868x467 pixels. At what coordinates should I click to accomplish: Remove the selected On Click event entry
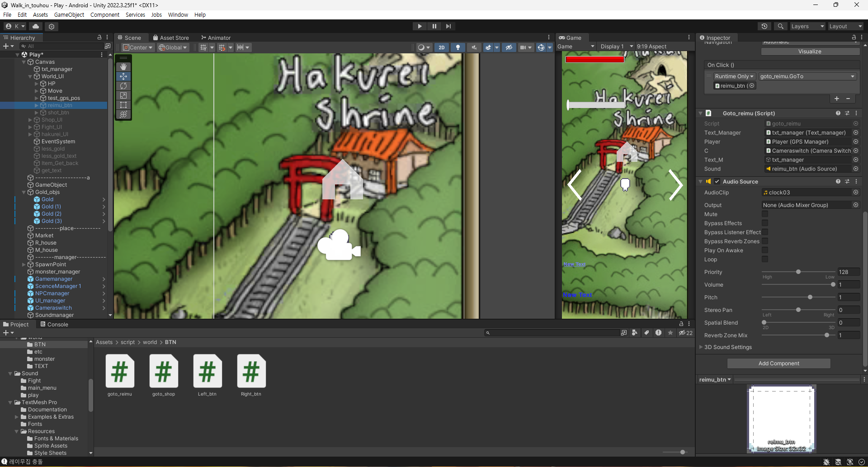pyautogui.click(x=848, y=99)
